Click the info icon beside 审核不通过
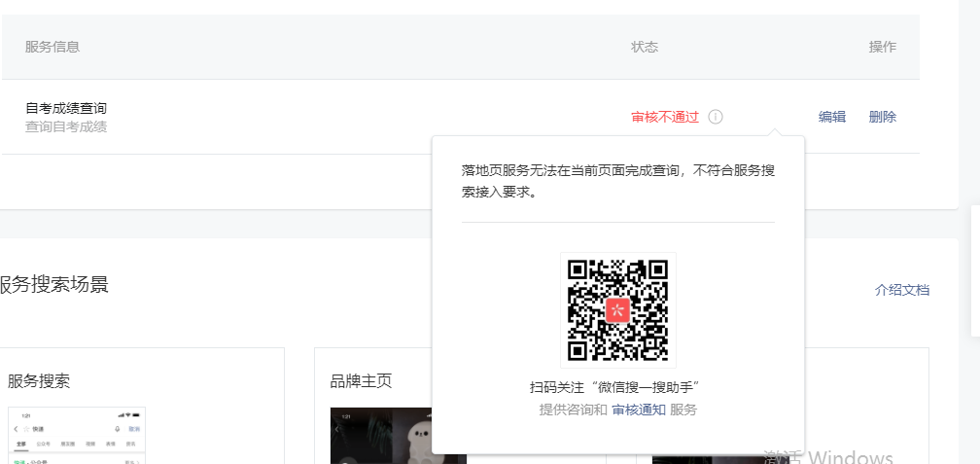 point(716,117)
